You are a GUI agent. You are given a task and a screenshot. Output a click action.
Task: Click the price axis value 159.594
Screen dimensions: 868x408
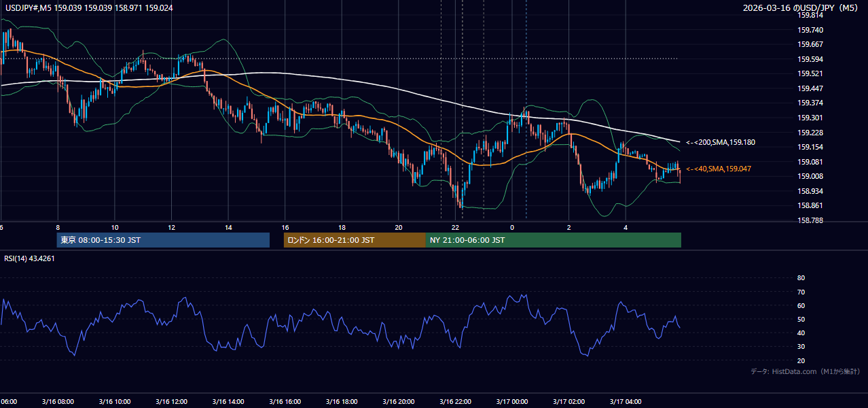click(810, 59)
